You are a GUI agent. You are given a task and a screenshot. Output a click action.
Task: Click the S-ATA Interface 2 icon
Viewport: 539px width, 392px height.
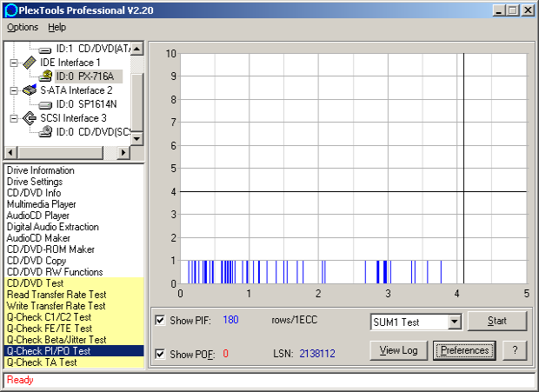pos(30,90)
